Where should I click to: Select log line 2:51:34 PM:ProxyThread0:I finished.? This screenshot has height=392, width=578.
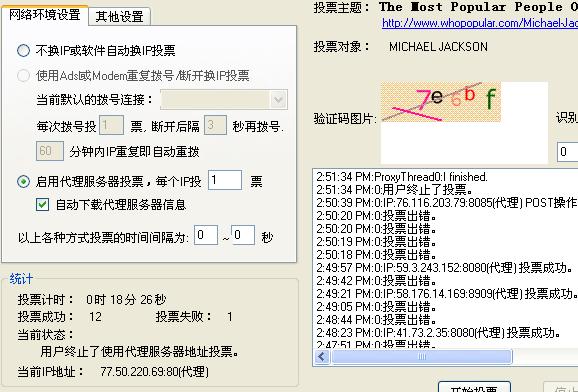click(x=402, y=177)
